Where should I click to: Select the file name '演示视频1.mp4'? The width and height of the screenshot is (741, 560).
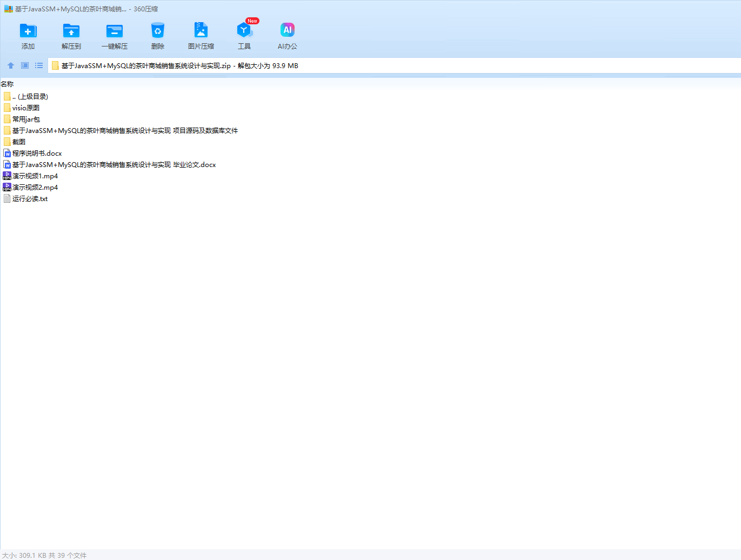pyautogui.click(x=35, y=176)
